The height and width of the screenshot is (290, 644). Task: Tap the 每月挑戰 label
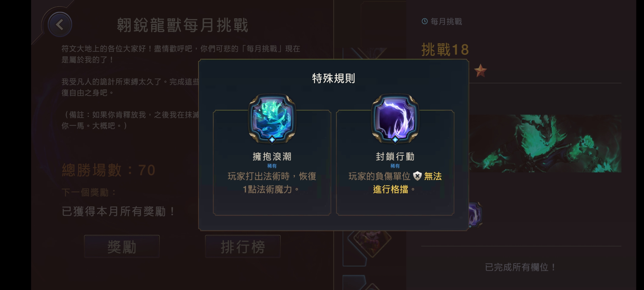coord(446,21)
